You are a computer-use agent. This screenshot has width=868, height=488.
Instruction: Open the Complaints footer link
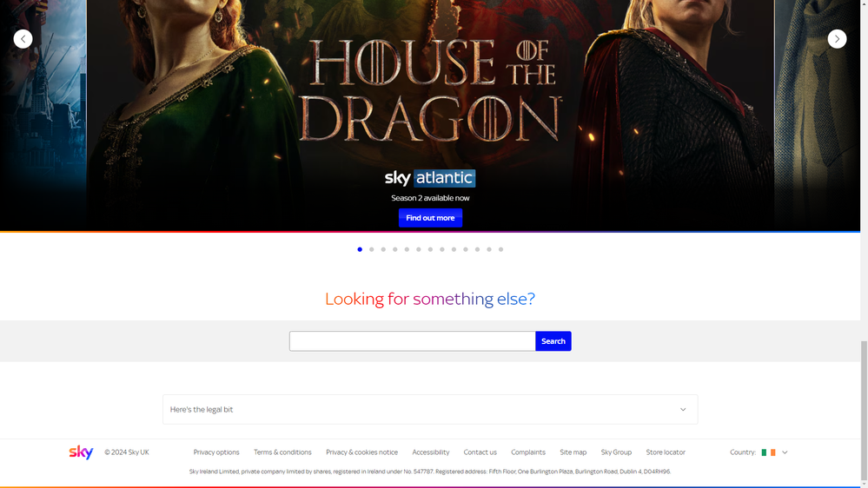(x=528, y=452)
